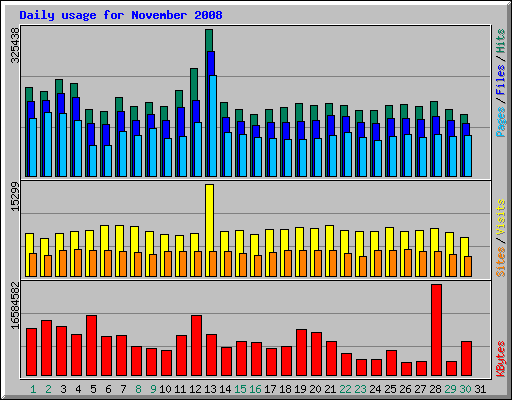Click the red KBytes bar for day 30
This screenshot has height=400, width=512.
(x=466, y=359)
